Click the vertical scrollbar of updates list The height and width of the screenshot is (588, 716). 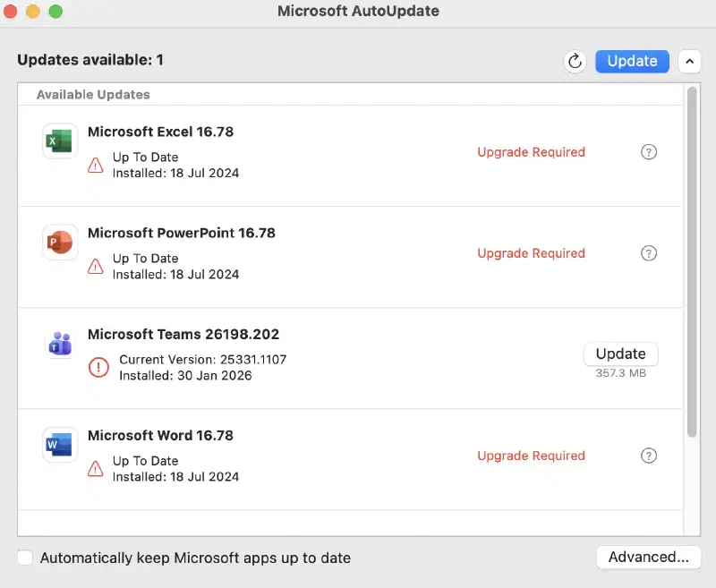click(692, 261)
